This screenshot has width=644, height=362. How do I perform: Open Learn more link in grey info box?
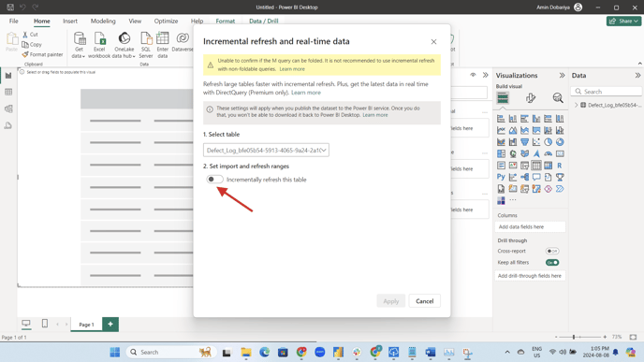375,115
